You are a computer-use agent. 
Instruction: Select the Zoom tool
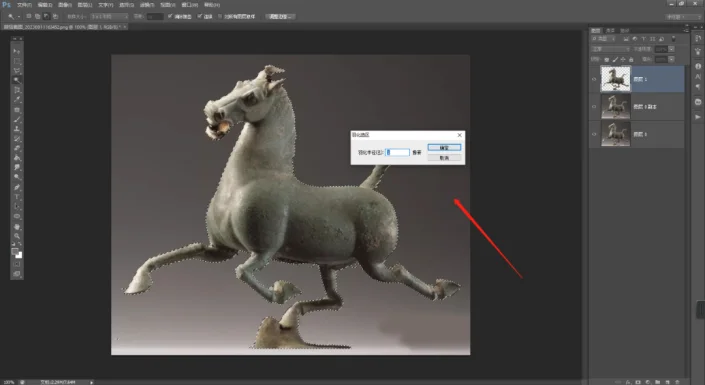point(17,236)
